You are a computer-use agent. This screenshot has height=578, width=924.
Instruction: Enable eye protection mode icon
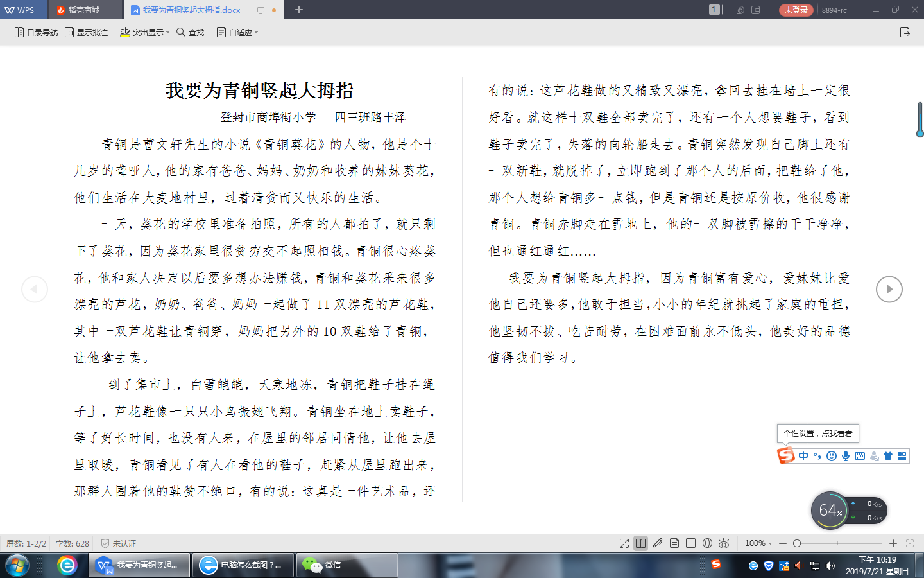coord(724,543)
